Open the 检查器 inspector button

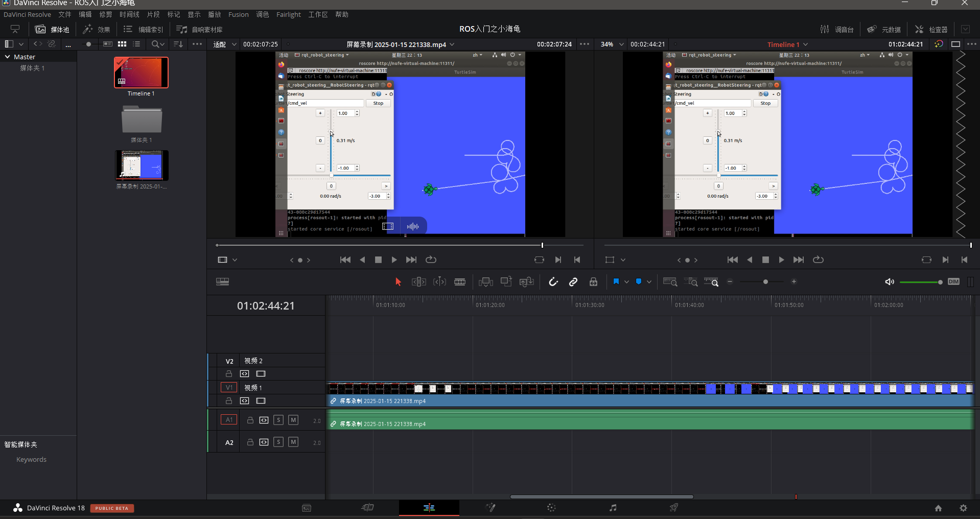pyautogui.click(x=931, y=30)
